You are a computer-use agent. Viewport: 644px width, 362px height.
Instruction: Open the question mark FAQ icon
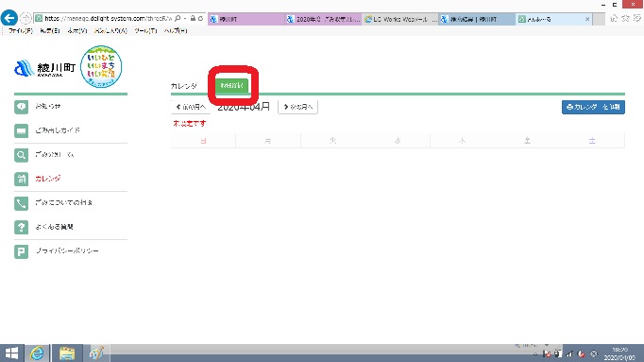pos(22,227)
